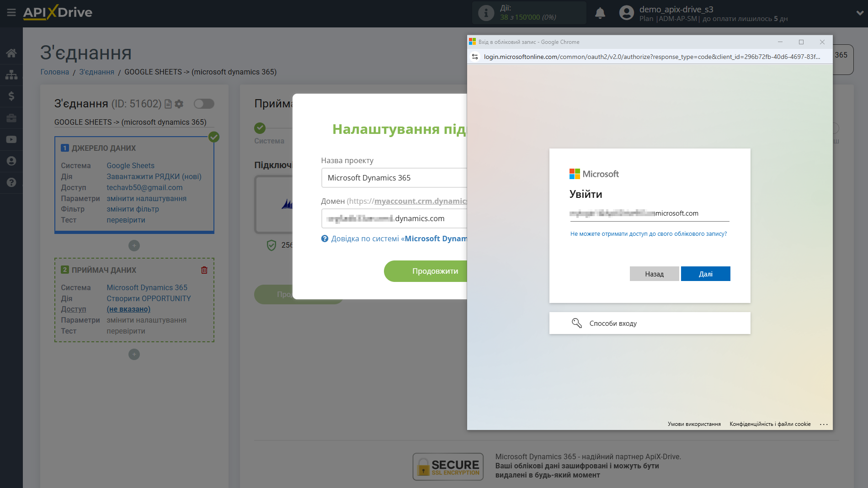Click the ApiX-Drive logo

click(x=58, y=12)
